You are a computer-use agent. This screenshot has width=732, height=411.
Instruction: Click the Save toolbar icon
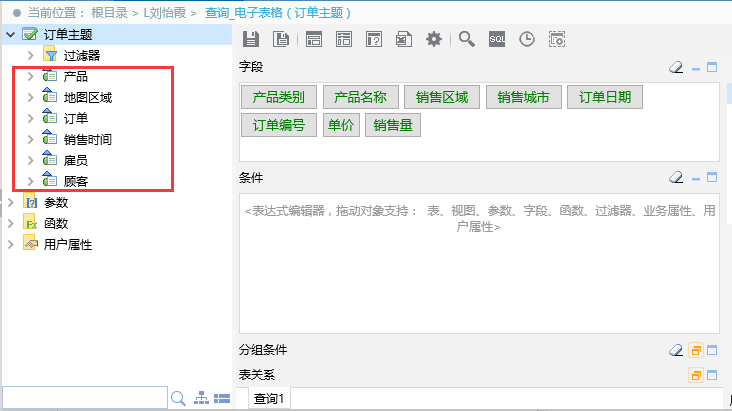click(x=251, y=39)
